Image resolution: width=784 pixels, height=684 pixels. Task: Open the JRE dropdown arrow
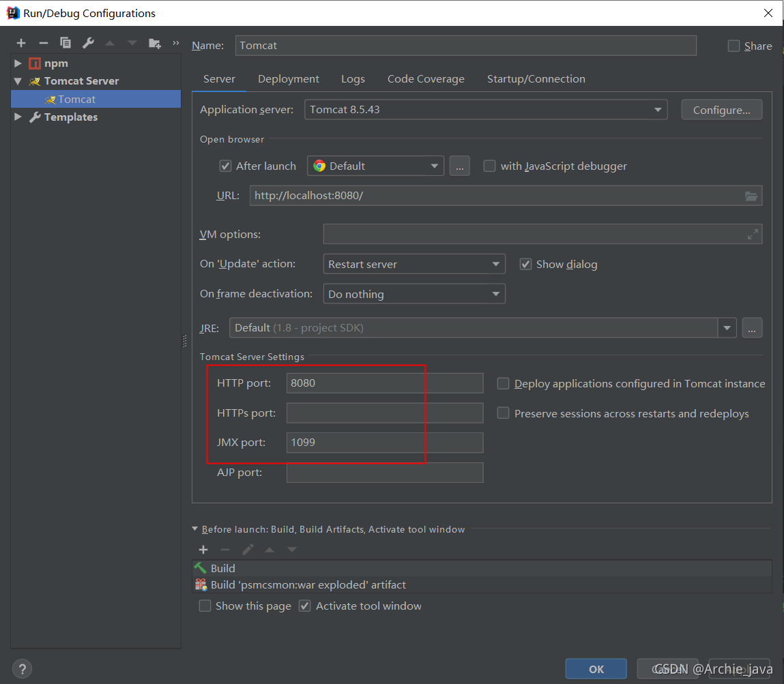[x=727, y=328]
